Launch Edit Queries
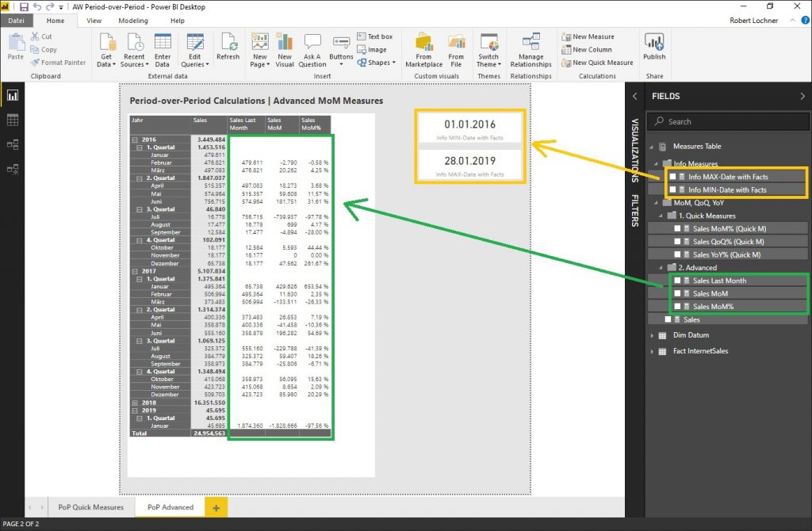Image resolution: width=812 pixels, height=531 pixels. [x=193, y=49]
